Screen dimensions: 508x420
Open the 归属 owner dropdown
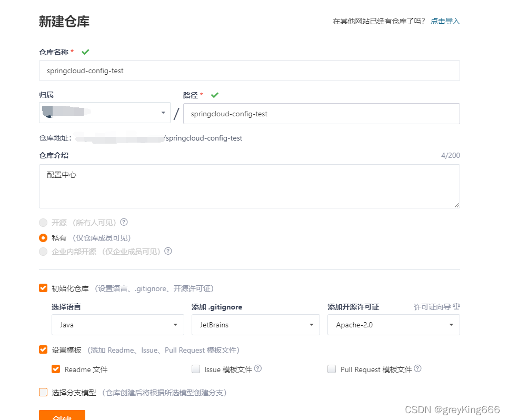tap(105, 113)
